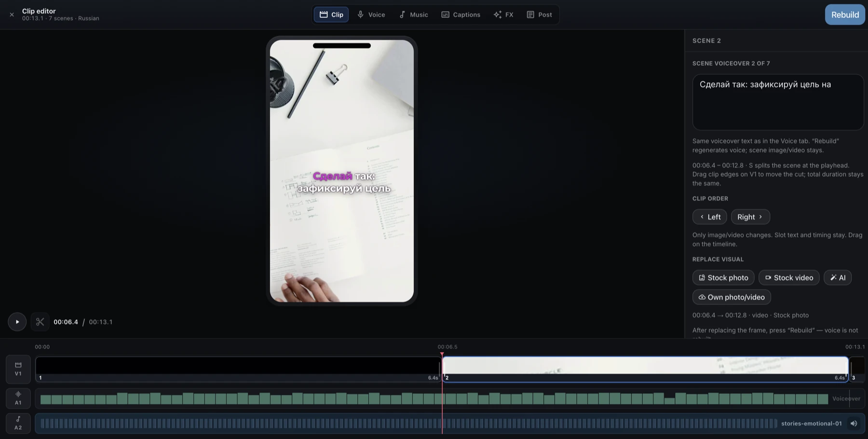Click the phone video preview
The height and width of the screenshot is (439, 868).
[x=342, y=171]
